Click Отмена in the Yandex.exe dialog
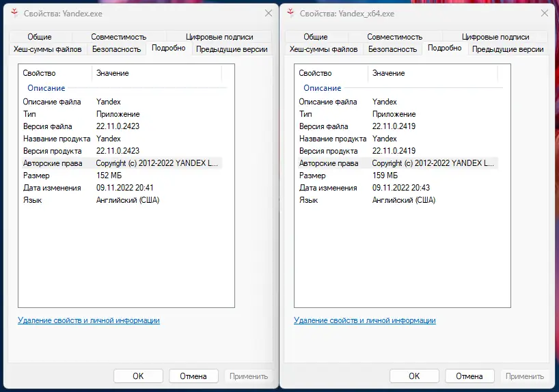 point(193,376)
